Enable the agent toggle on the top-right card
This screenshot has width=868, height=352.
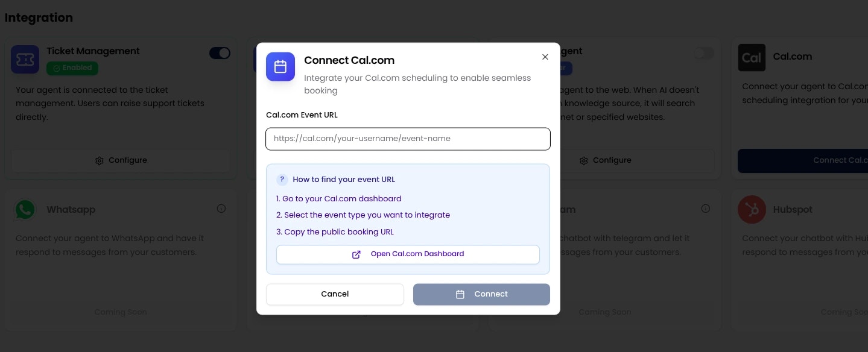[703, 53]
